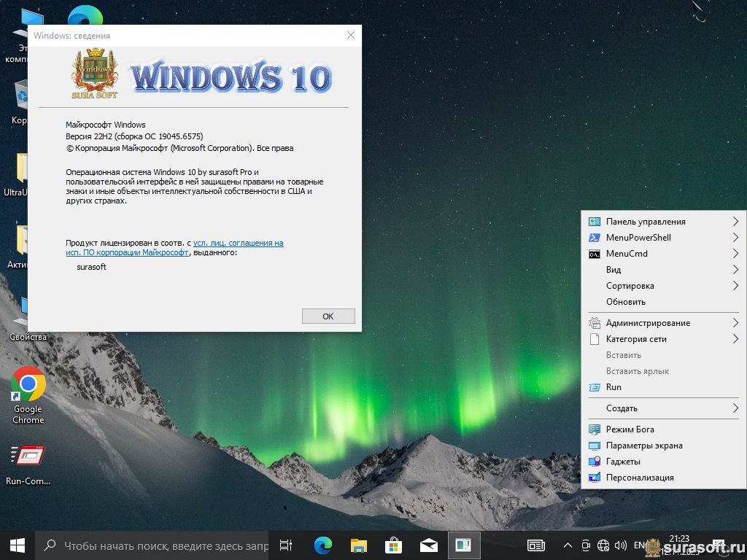Open the Windows Start menu
Viewport: 747px width, 560px height.
coord(18,545)
